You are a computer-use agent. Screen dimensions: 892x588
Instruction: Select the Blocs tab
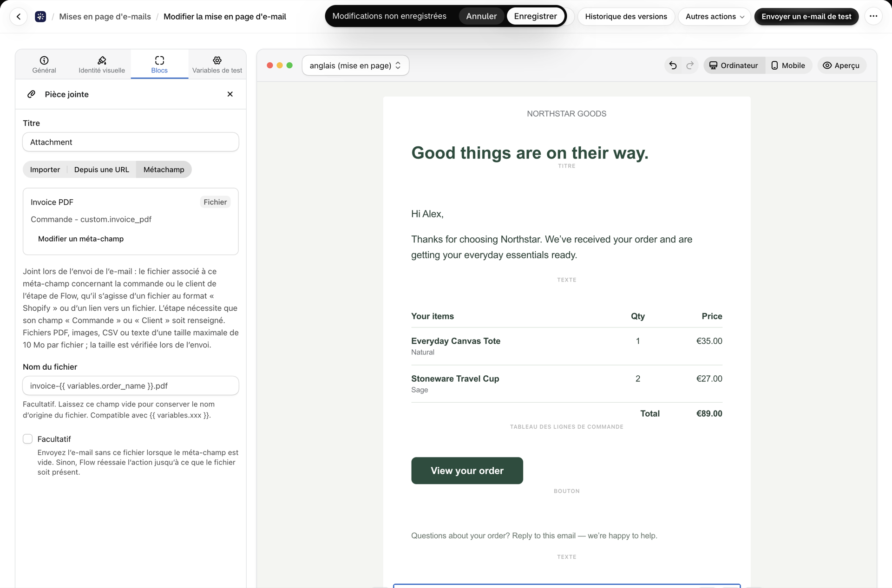pyautogui.click(x=159, y=65)
